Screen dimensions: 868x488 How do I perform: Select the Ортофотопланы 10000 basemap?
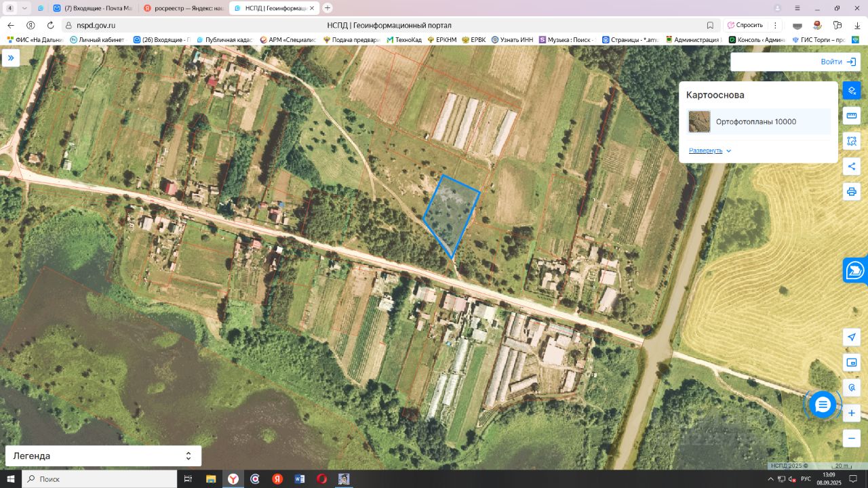click(x=758, y=122)
